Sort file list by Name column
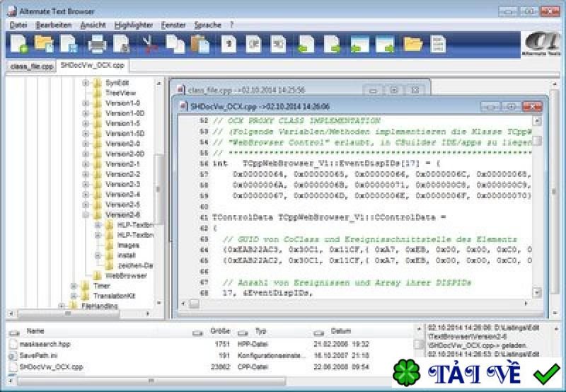 tap(35, 331)
